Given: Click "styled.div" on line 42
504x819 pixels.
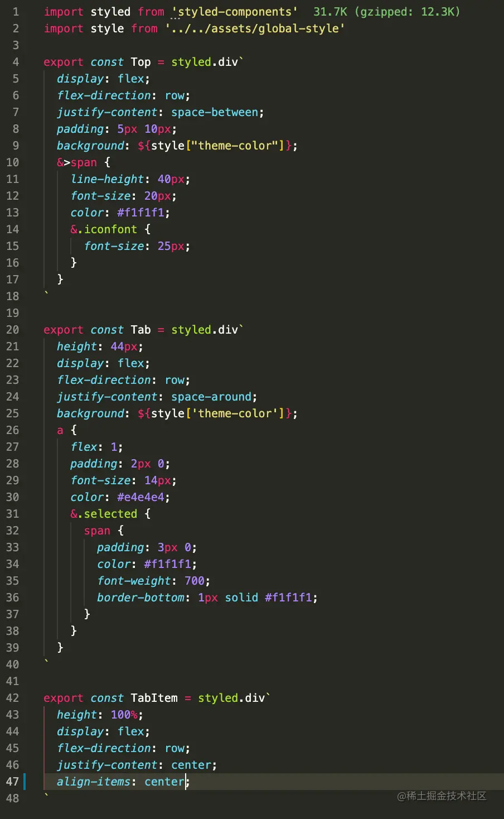Looking at the screenshot, I should pyautogui.click(x=231, y=698).
